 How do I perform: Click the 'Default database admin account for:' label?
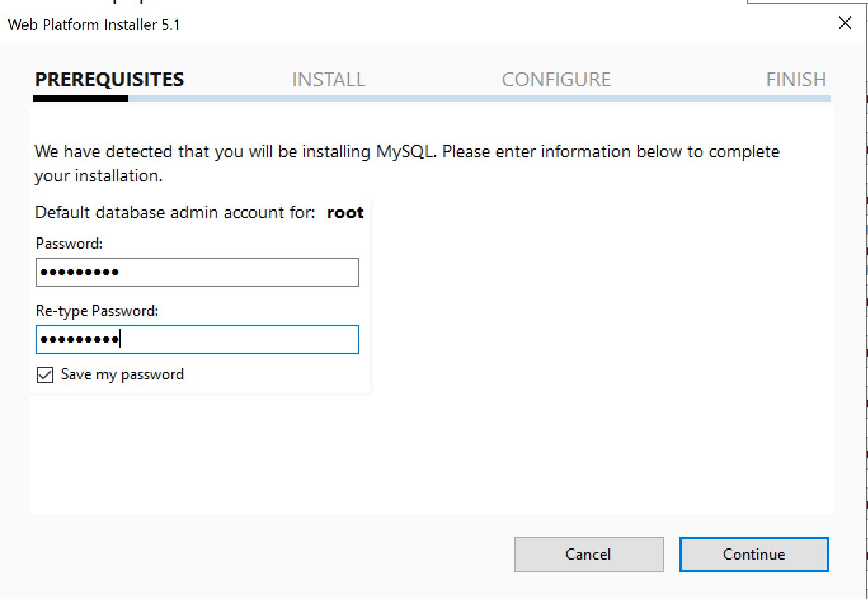coord(175,213)
